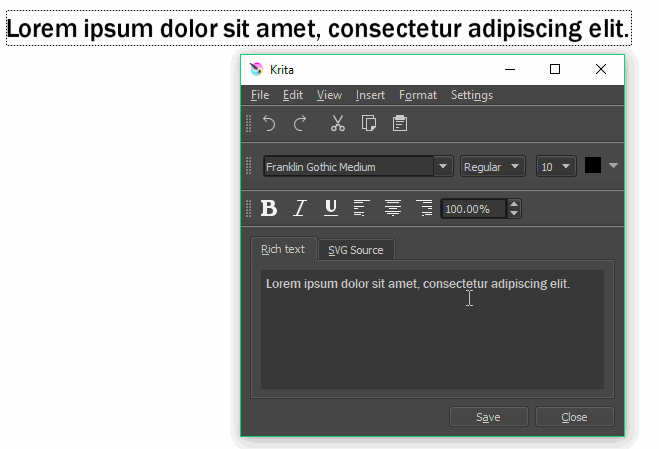
Task: Increase line height with up stepper arrow
Action: pyautogui.click(x=514, y=204)
